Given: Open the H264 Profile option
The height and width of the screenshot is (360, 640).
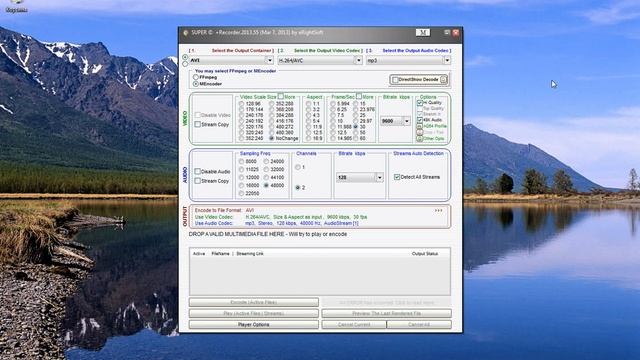Looking at the screenshot, I should coord(420,127).
